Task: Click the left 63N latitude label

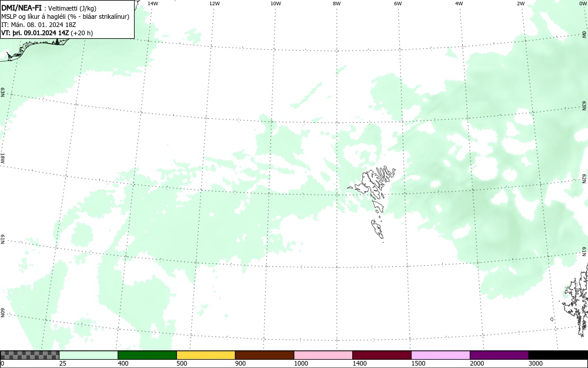Action: [2, 92]
